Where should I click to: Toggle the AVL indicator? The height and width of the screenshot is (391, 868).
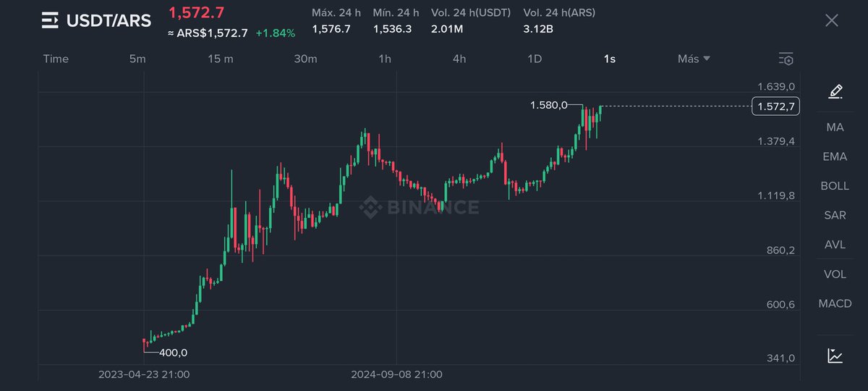(835, 245)
